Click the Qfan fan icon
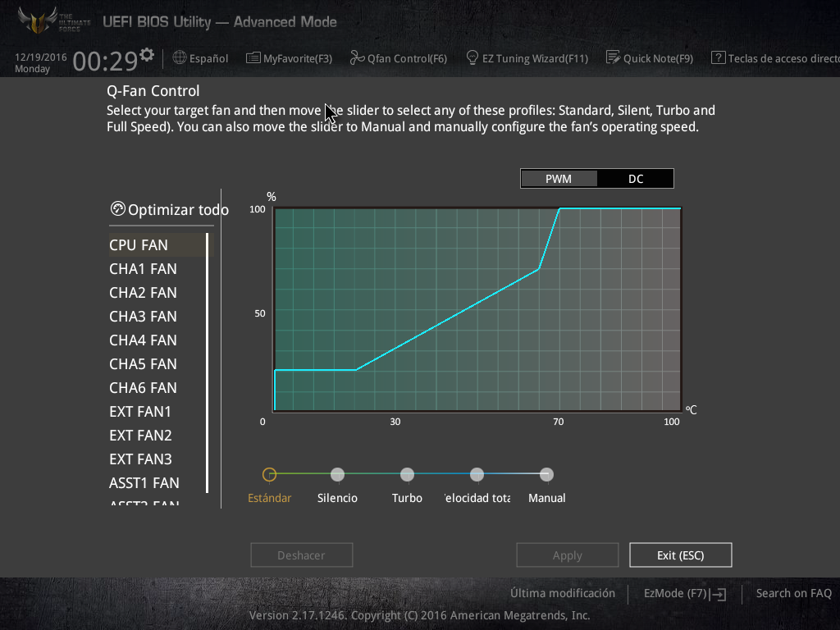The height and width of the screenshot is (630, 840). (357, 57)
